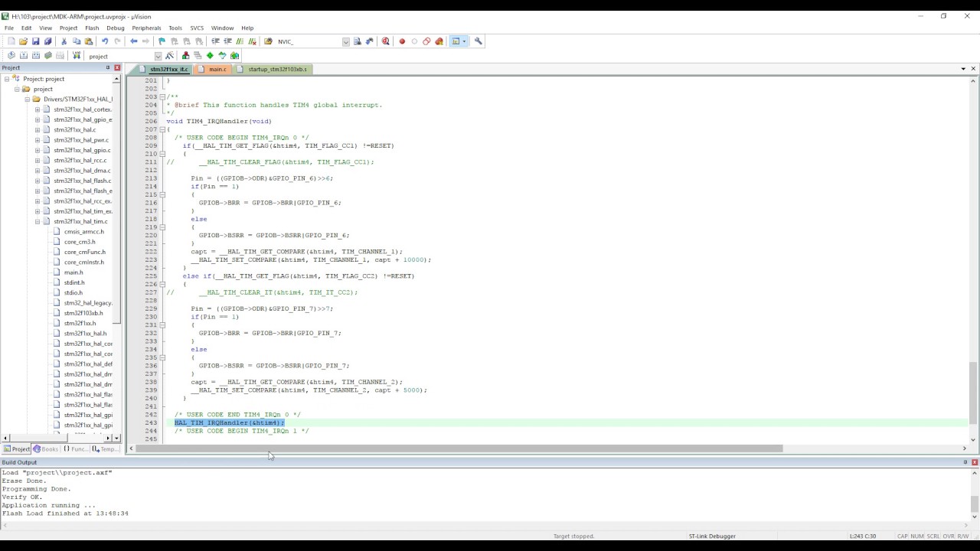
Task: Select stm32f103xb.h in the project tree
Action: (x=83, y=313)
